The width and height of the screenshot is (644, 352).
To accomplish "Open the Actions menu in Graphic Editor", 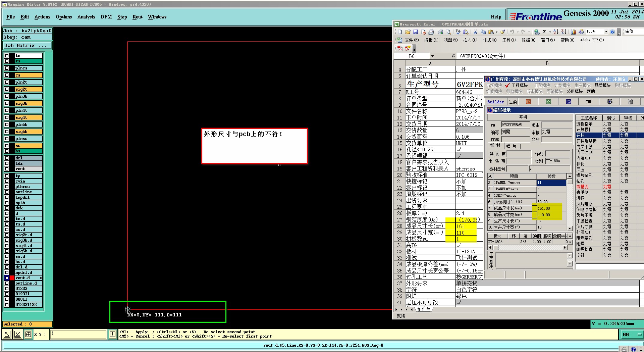I will pyautogui.click(x=42, y=17).
